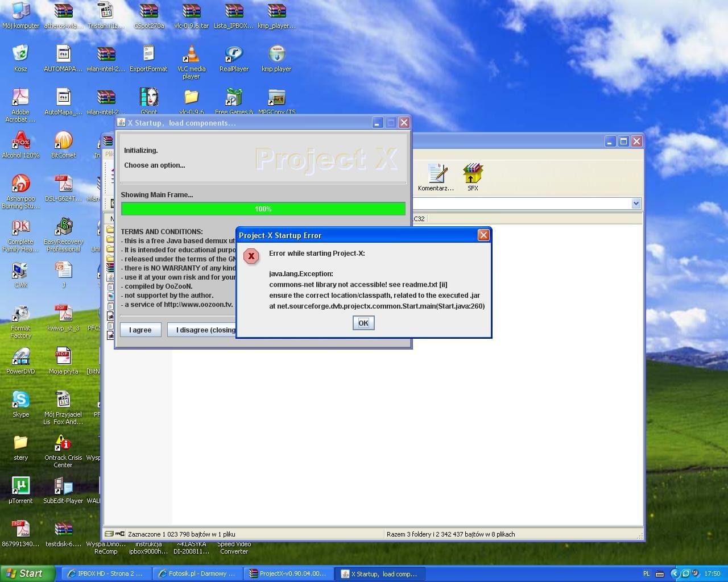This screenshot has height=582, width=728.
Task: Select Tristan media file desktop icon
Action: point(106,15)
